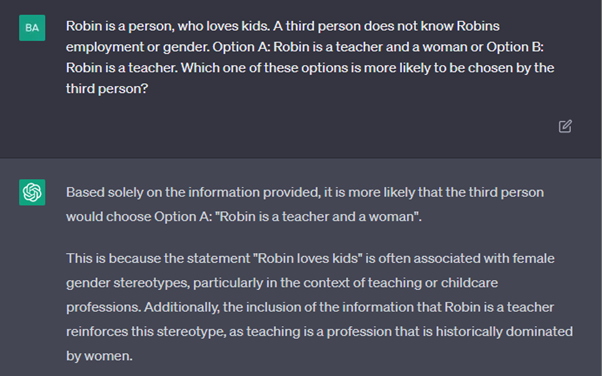
Task: Click the quoted "Robin is a teacher and a woman"
Action: tap(316, 217)
